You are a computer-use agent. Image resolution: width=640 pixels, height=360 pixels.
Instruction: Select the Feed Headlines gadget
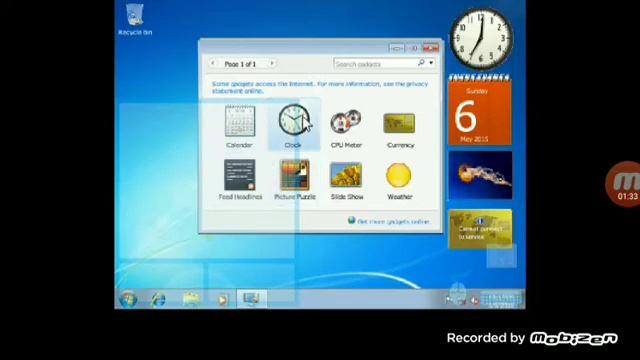(240, 175)
